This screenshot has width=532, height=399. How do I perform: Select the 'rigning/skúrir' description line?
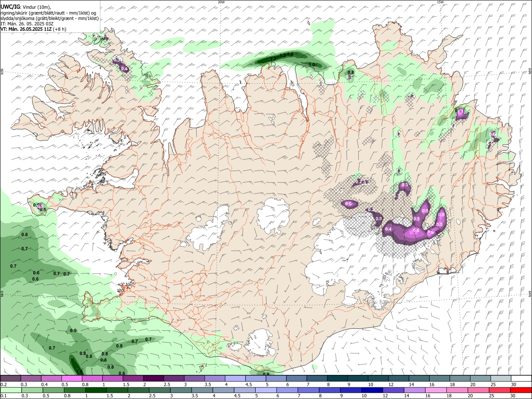(48, 13)
